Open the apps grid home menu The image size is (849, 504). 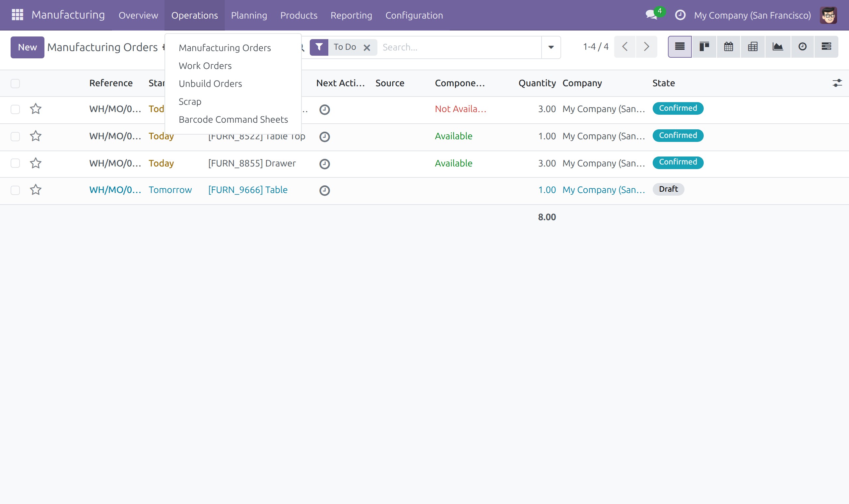click(17, 15)
